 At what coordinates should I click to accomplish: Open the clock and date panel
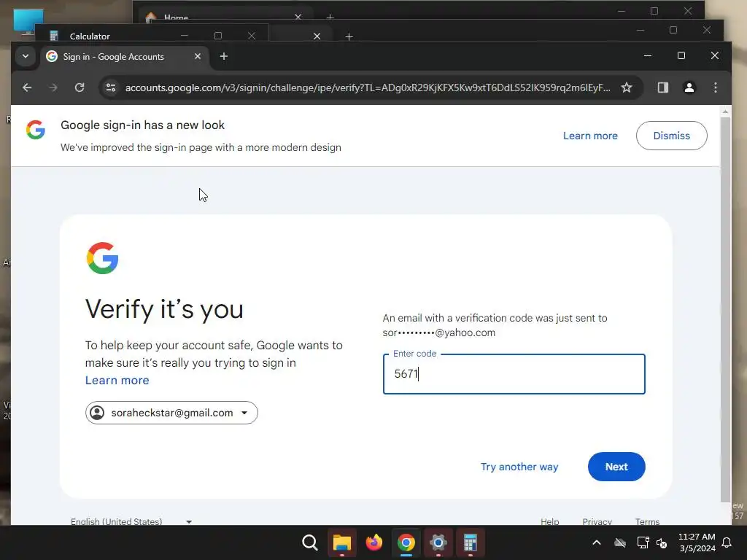click(x=697, y=542)
